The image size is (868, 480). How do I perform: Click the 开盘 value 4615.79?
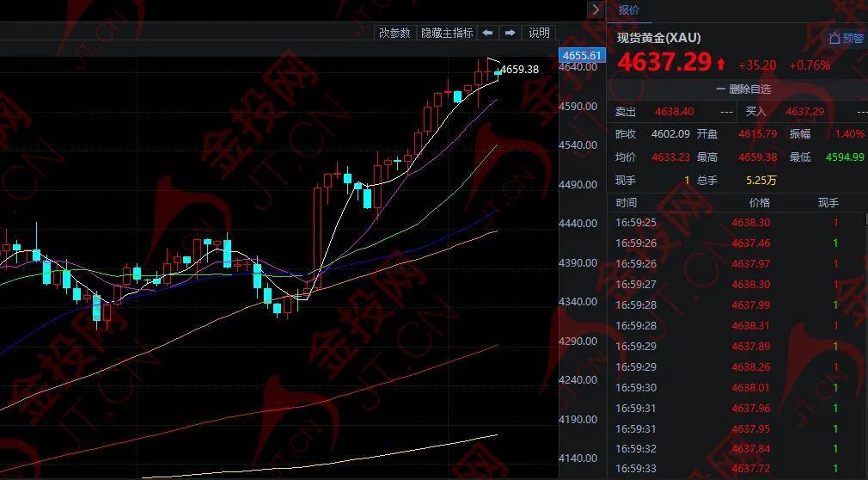[x=757, y=134]
